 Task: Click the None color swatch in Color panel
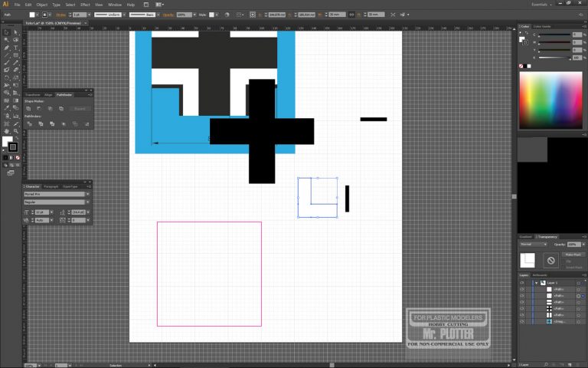pos(522,67)
